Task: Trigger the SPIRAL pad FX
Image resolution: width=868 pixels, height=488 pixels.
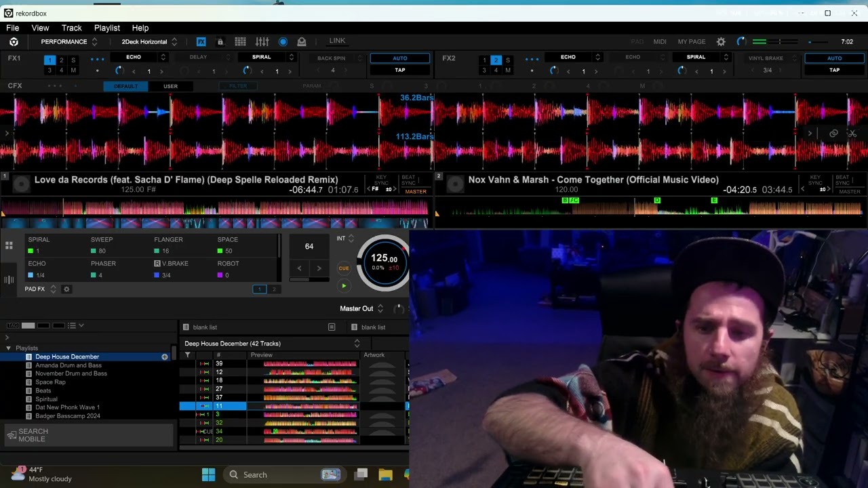Action: coord(54,245)
